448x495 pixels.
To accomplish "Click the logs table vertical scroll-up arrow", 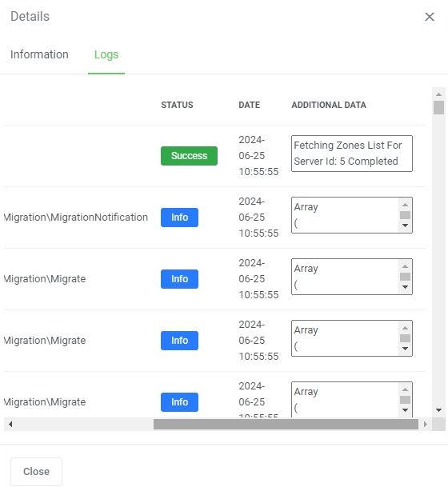I will coord(438,94).
